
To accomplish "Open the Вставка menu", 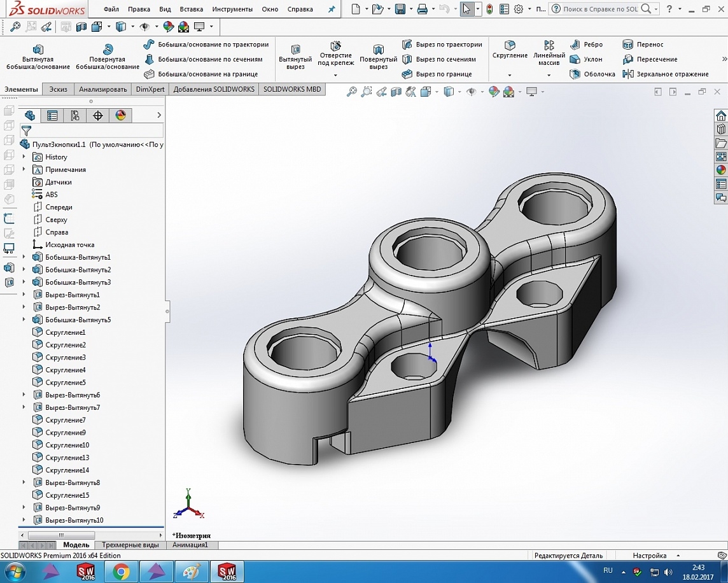I will pos(192,10).
